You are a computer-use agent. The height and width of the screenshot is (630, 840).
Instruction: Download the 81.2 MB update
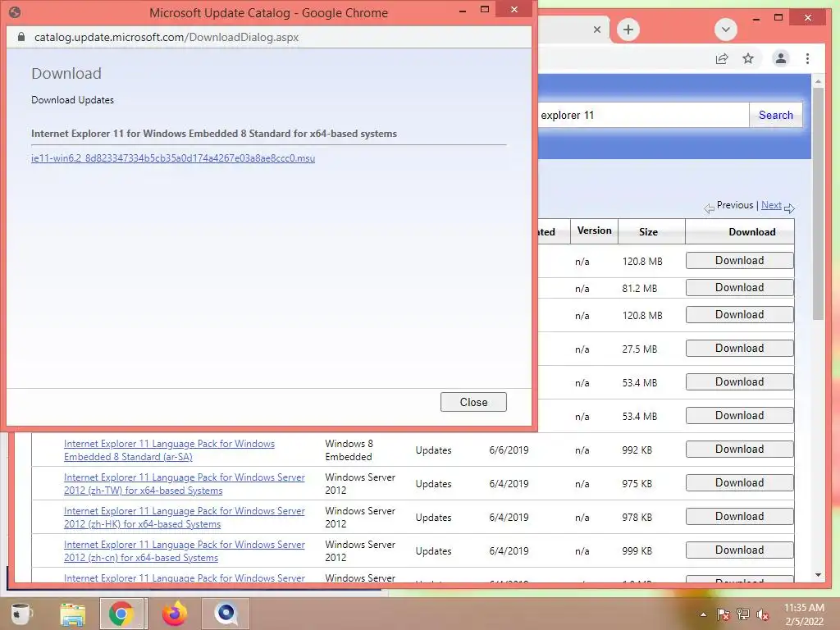coord(739,288)
